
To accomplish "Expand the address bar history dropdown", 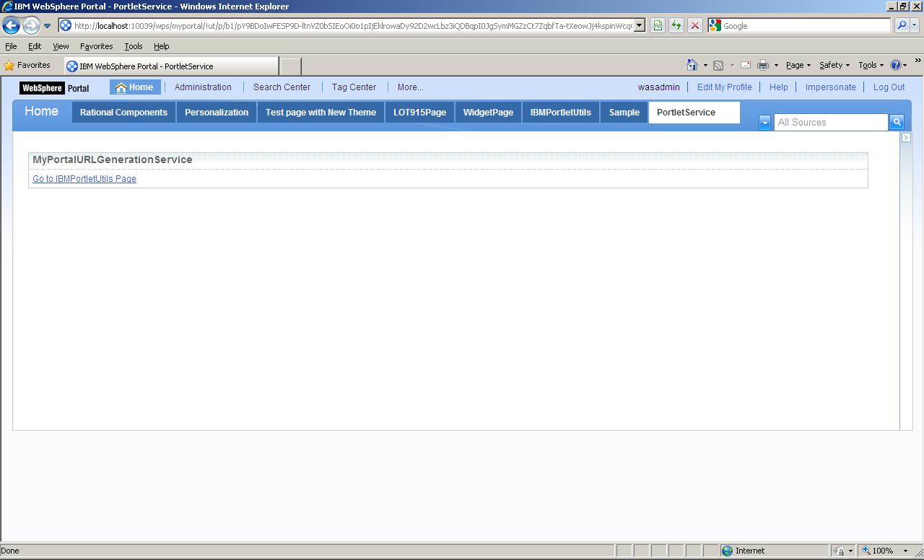I will click(639, 26).
